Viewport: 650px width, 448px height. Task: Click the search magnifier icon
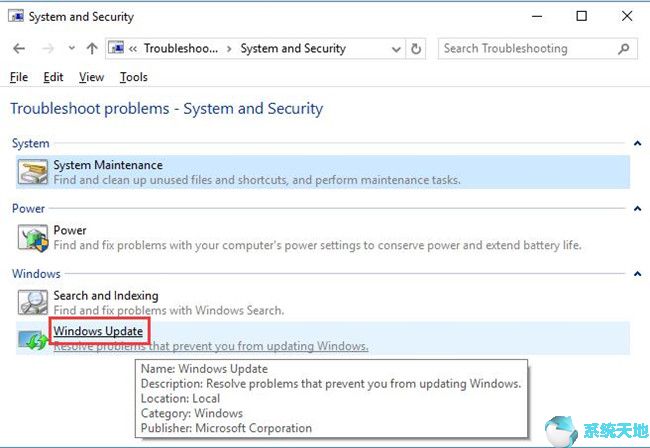[x=623, y=49]
